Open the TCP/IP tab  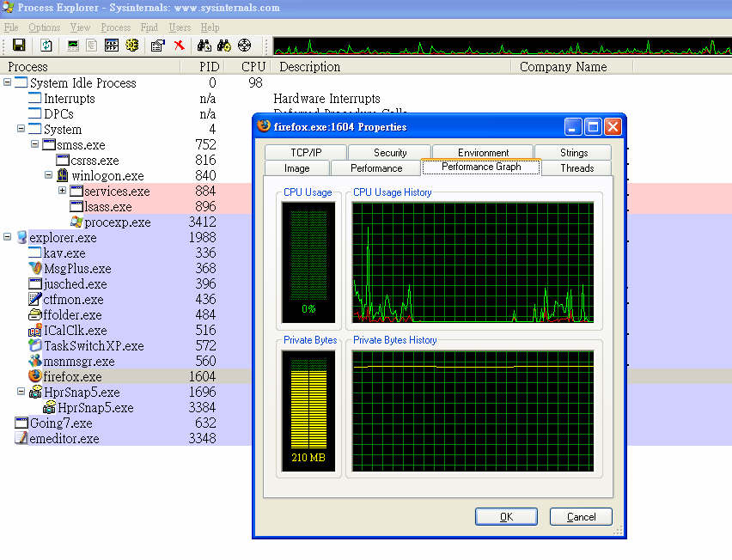click(x=306, y=153)
